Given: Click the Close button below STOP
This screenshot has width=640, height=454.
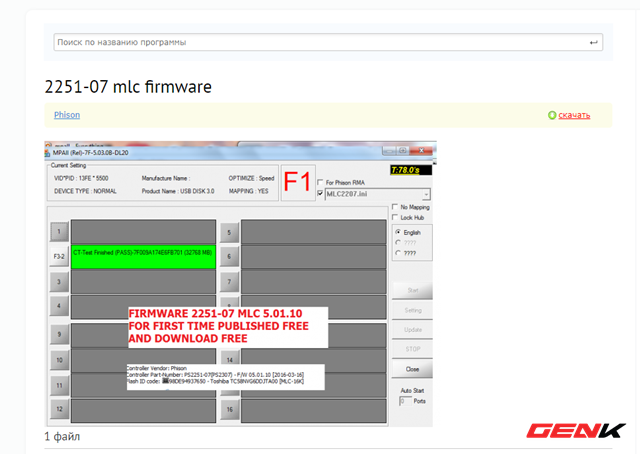Looking at the screenshot, I should 412,369.
